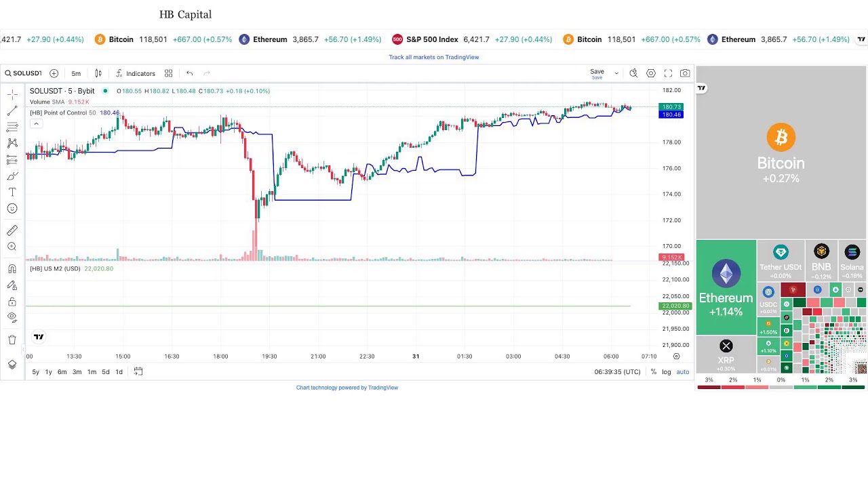
Task: Select the Volume SMA indicator label
Action: [47, 102]
